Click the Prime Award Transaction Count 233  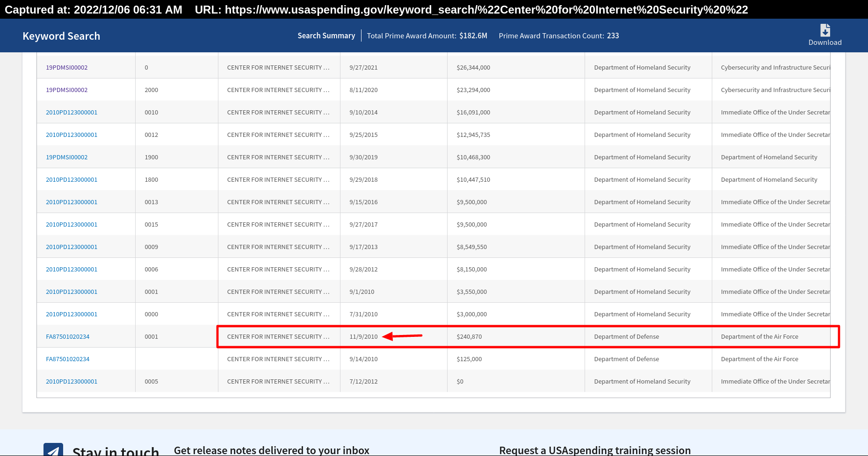(559, 36)
